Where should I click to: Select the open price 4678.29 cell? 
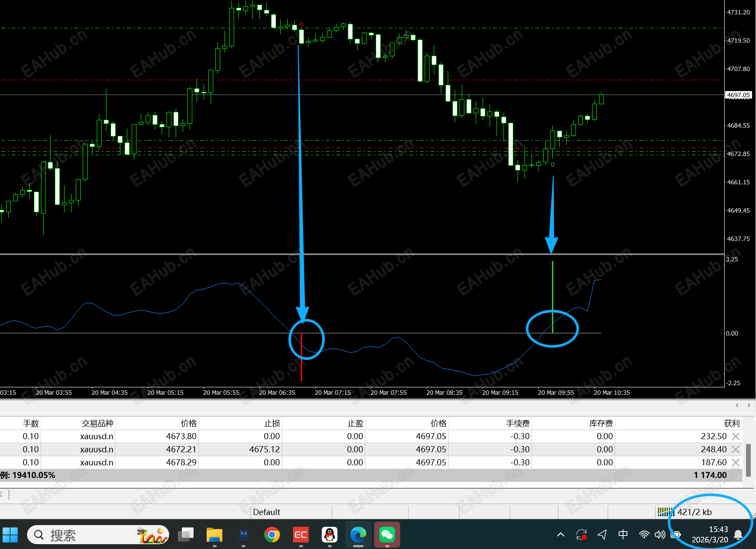pos(181,462)
